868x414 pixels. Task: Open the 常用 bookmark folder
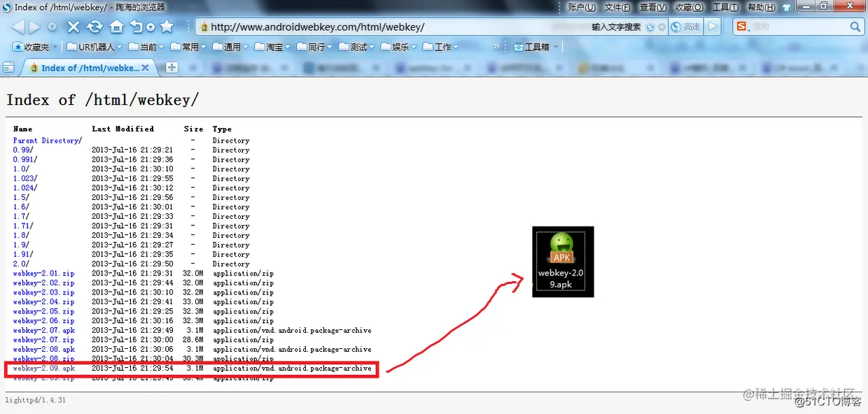click(x=188, y=47)
